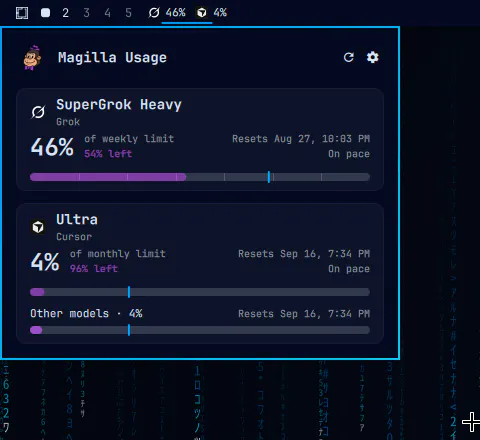Click "of weekly limit" label
Screen dimensions: 480x440
[x=129, y=139]
